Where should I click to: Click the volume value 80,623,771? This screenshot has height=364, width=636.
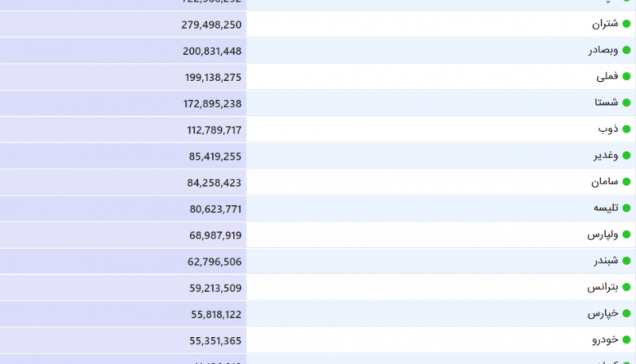[215, 209]
